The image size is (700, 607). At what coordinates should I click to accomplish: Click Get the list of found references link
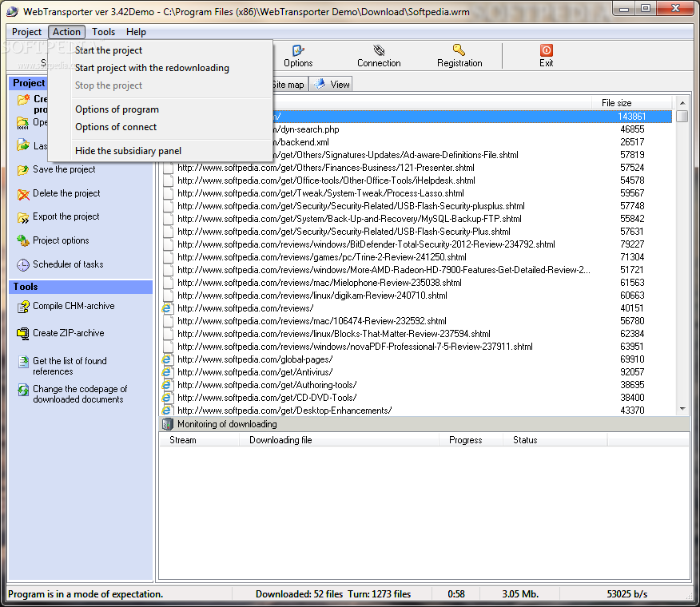[x=70, y=366]
